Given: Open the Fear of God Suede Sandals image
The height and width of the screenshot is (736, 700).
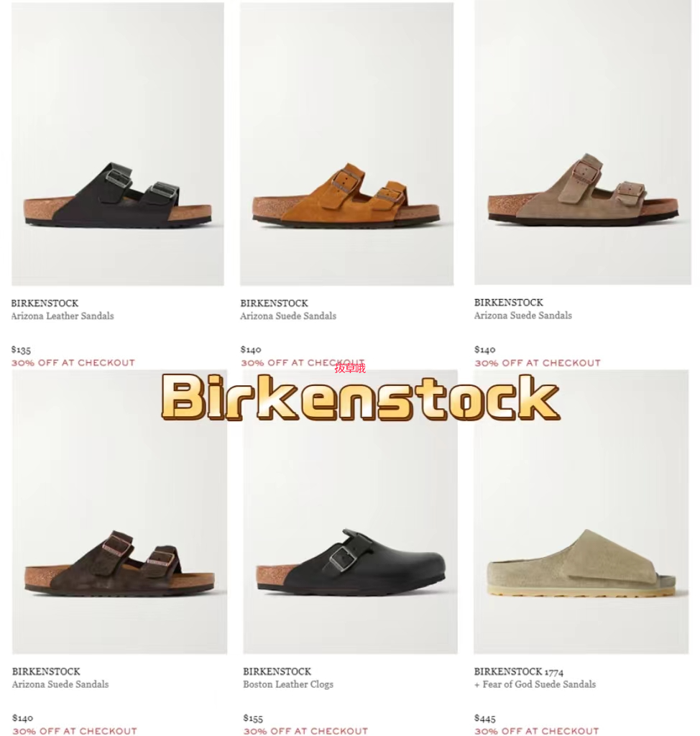Looking at the screenshot, I should point(581,512).
